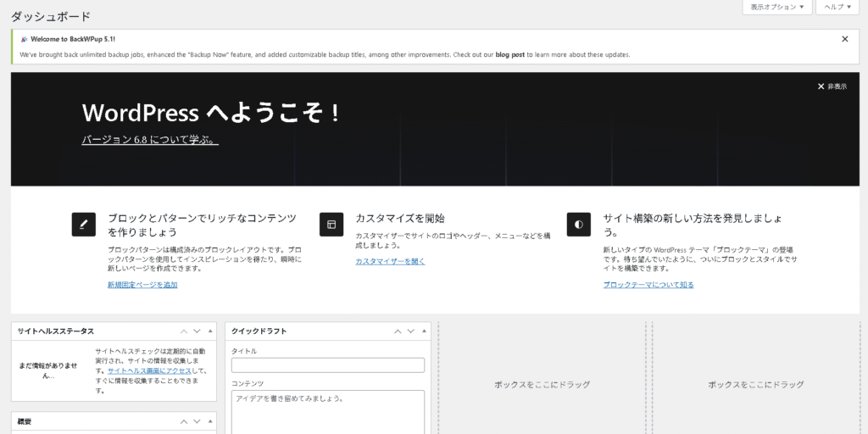Open the ヘルプ dropdown tab

pyautogui.click(x=837, y=7)
